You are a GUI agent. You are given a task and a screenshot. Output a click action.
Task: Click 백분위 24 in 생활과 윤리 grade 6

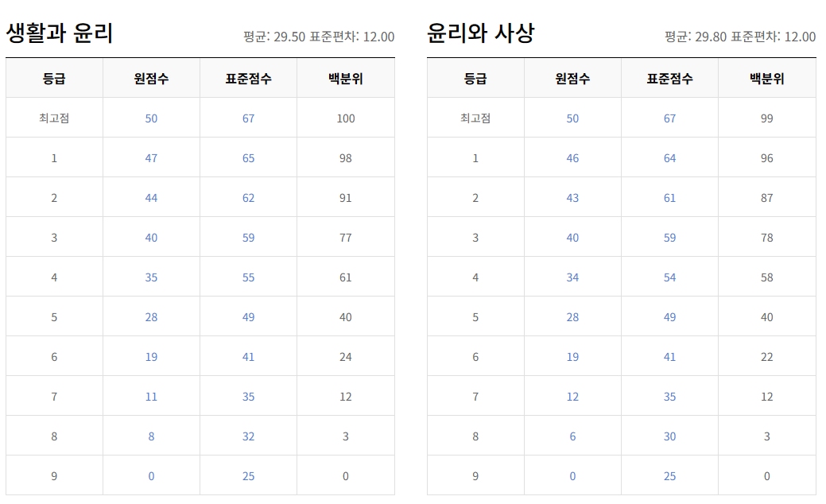pos(346,357)
